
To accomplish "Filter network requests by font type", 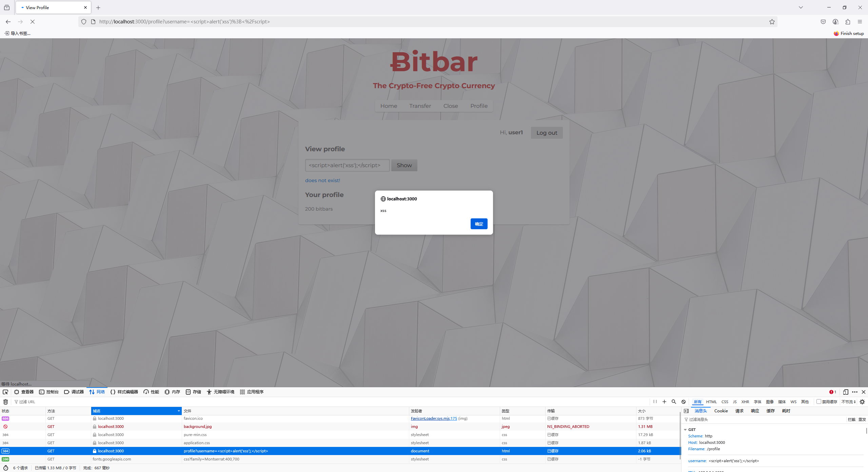I will tap(757, 402).
